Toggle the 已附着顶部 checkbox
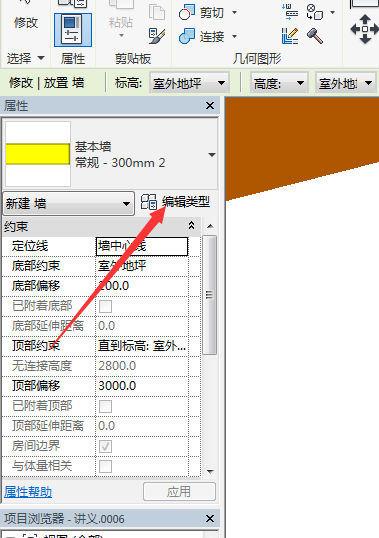 coord(105,406)
